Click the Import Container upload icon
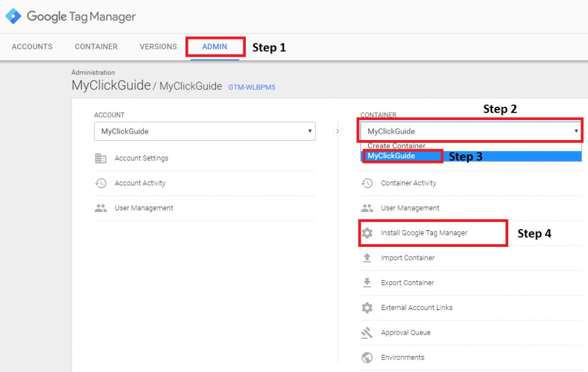The width and height of the screenshot is (588, 372). click(x=367, y=258)
